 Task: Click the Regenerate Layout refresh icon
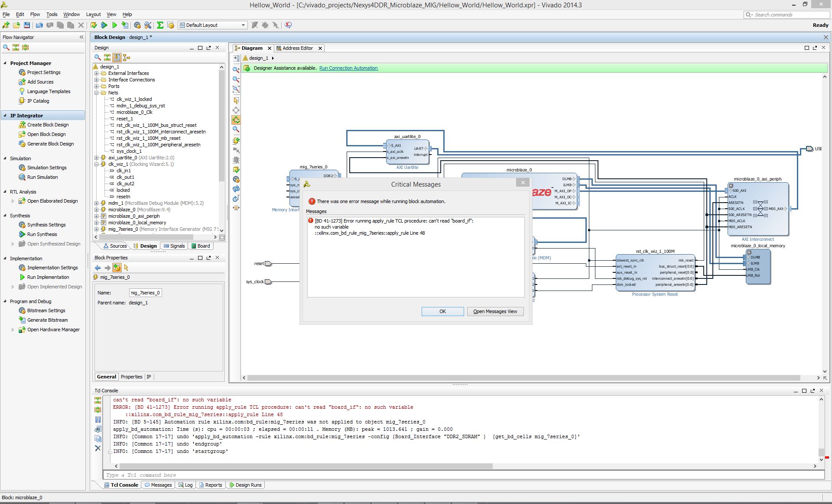236,189
